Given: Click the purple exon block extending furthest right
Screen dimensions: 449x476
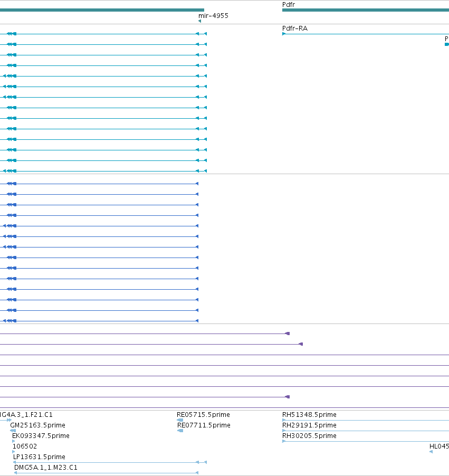Looking at the screenshot, I should [x=301, y=344].
